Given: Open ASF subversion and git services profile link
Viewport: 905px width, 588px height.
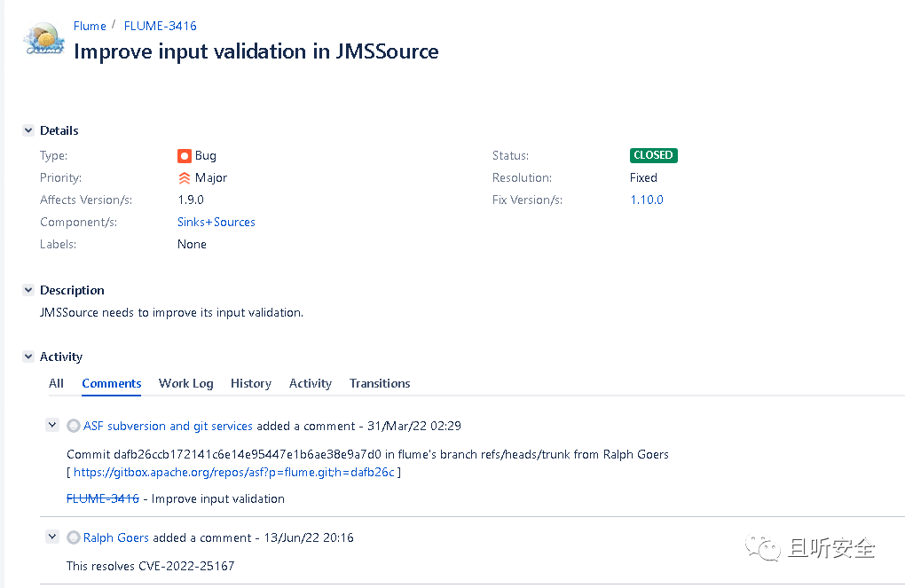Looking at the screenshot, I should pos(168,426).
